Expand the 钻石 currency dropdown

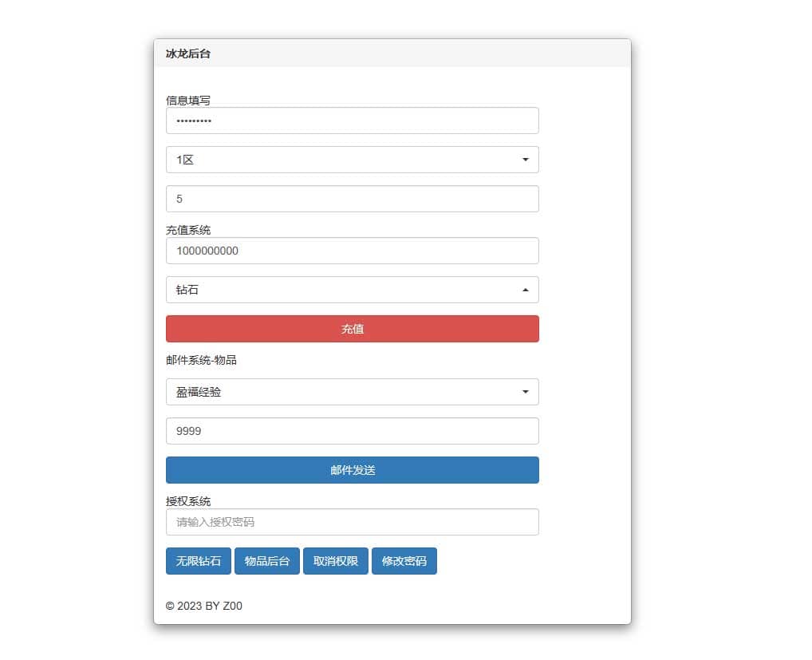(352, 290)
